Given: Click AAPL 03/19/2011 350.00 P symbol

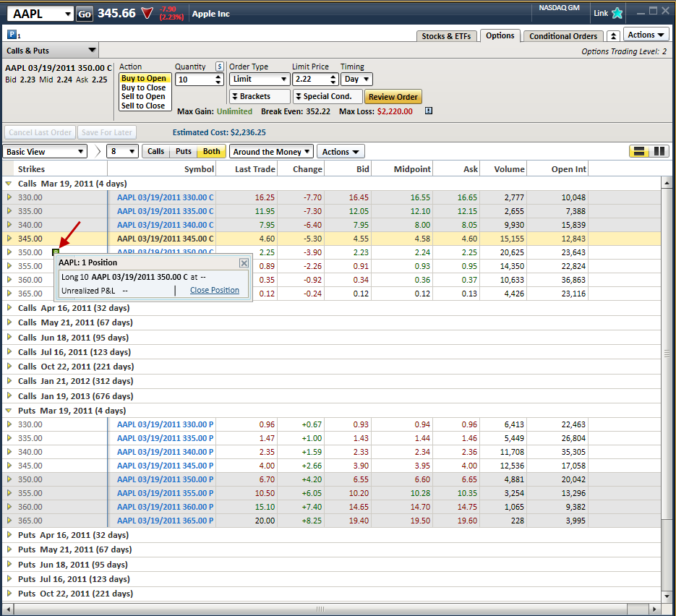Looking at the screenshot, I should pos(165,479).
